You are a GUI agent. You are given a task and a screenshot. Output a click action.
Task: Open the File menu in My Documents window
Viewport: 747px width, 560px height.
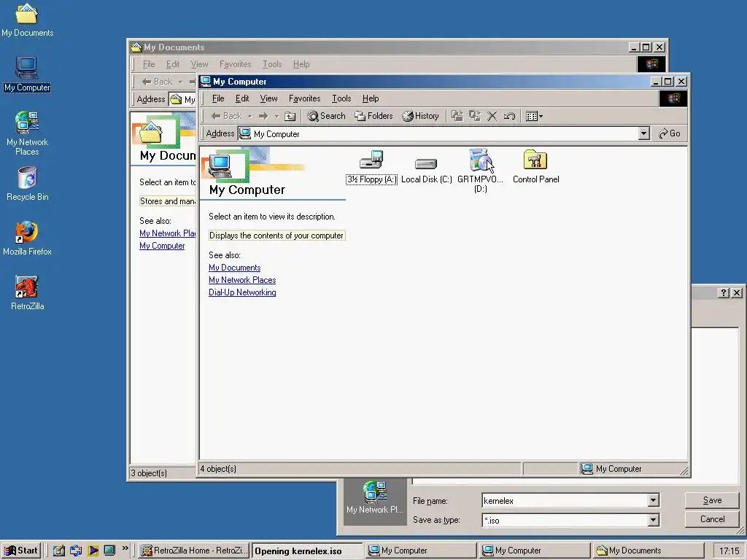click(149, 64)
